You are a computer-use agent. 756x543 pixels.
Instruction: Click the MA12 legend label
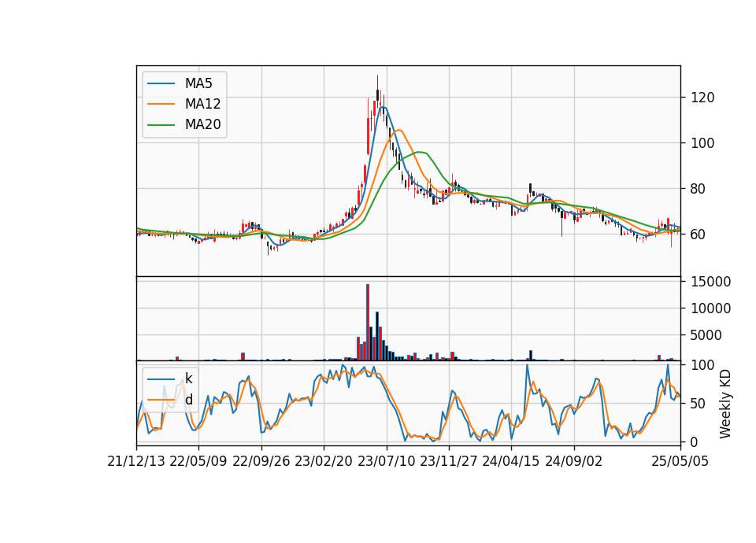point(202,104)
